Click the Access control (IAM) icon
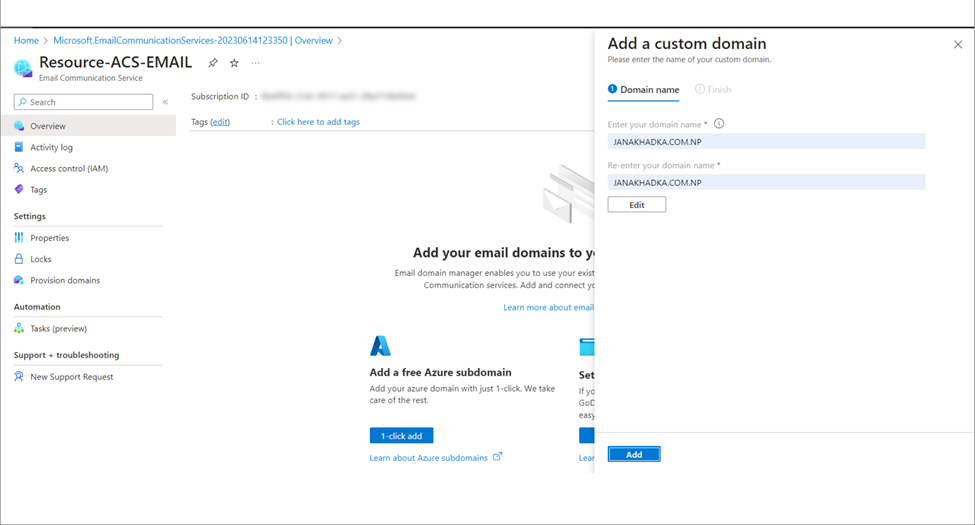The image size is (975, 525). [19, 168]
